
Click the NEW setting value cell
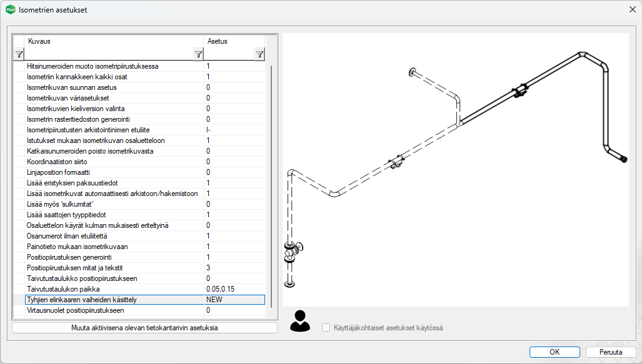click(234, 300)
